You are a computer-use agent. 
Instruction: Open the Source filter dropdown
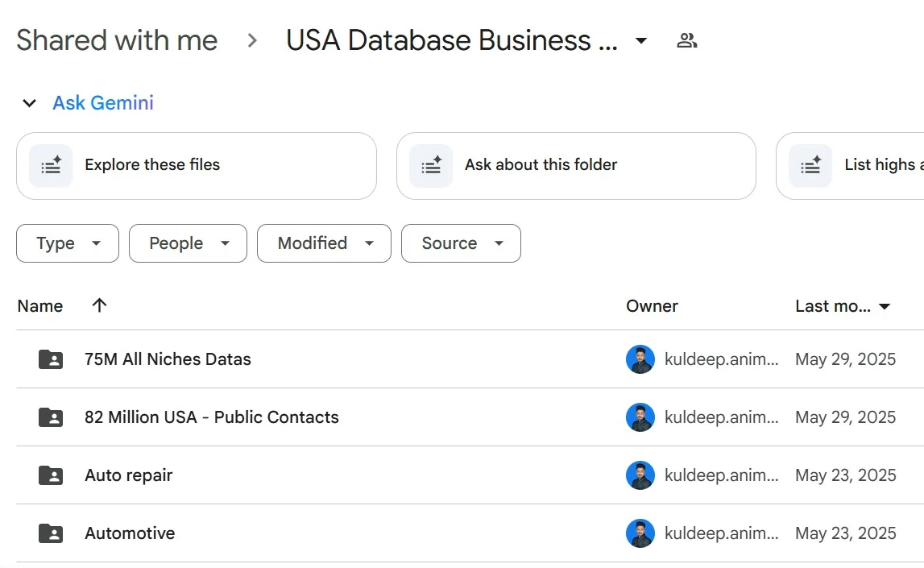tap(461, 243)
